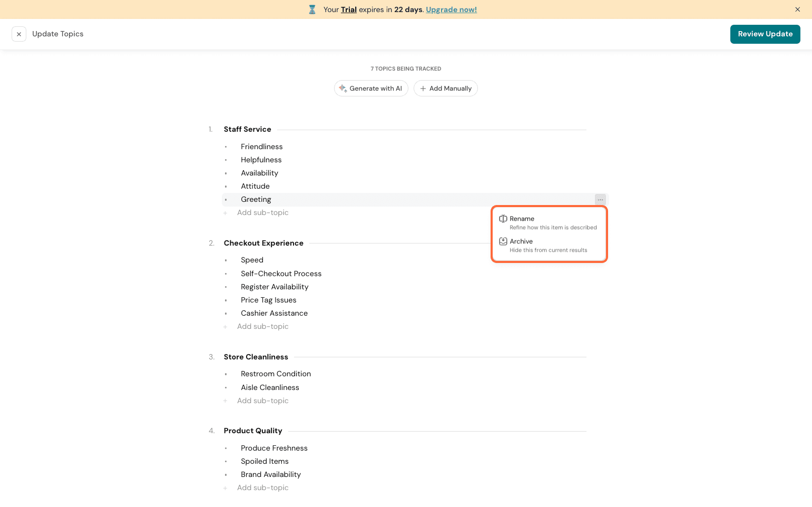Add sub-topic under Checkout Experience

[262, 327]
